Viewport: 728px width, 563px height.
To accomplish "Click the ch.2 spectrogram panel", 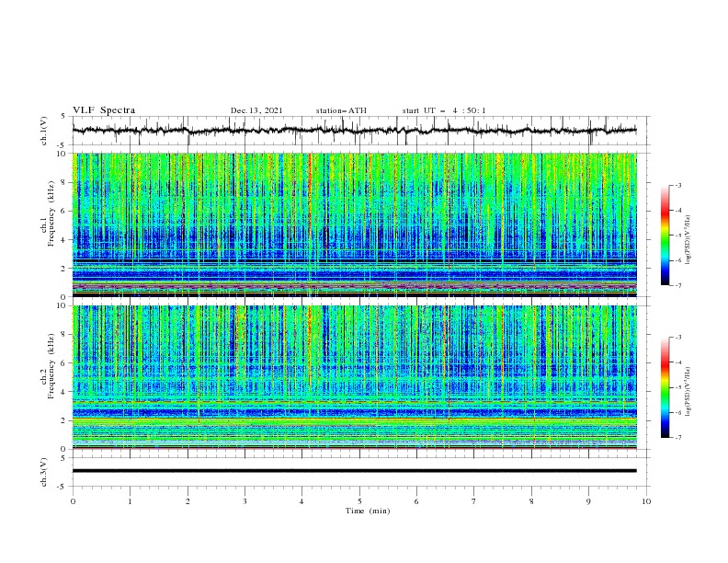I will pos(354,377).
